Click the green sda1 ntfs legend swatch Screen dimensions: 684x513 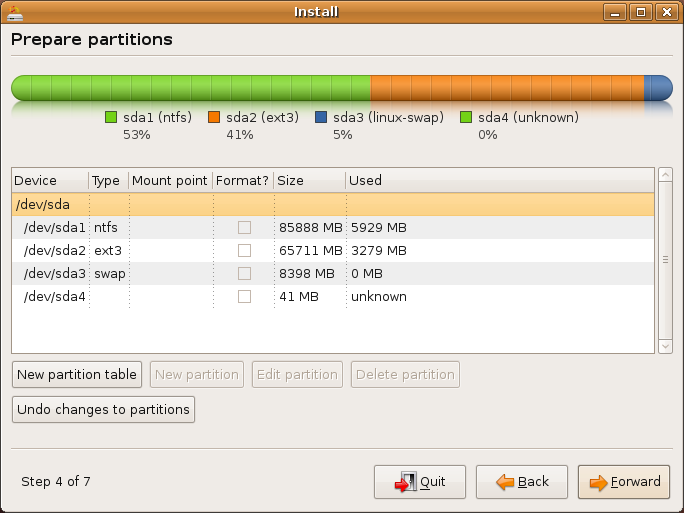pos(111,117)
